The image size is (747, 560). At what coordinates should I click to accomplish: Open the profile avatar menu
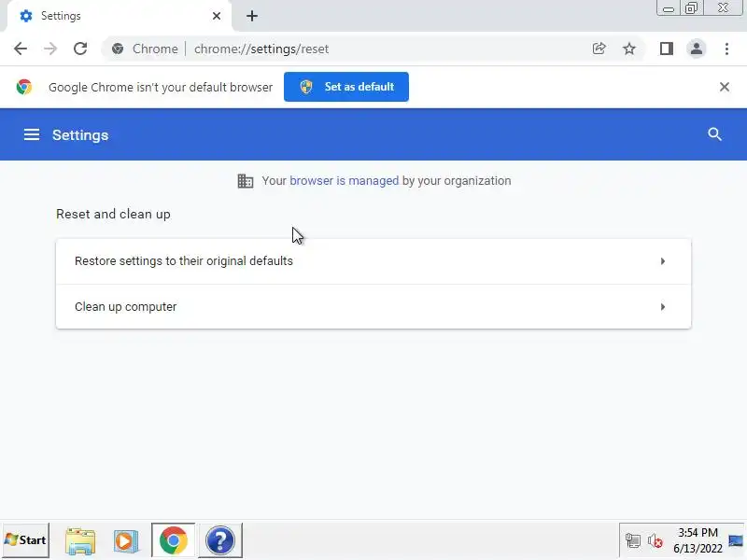[x=696, y=49]
